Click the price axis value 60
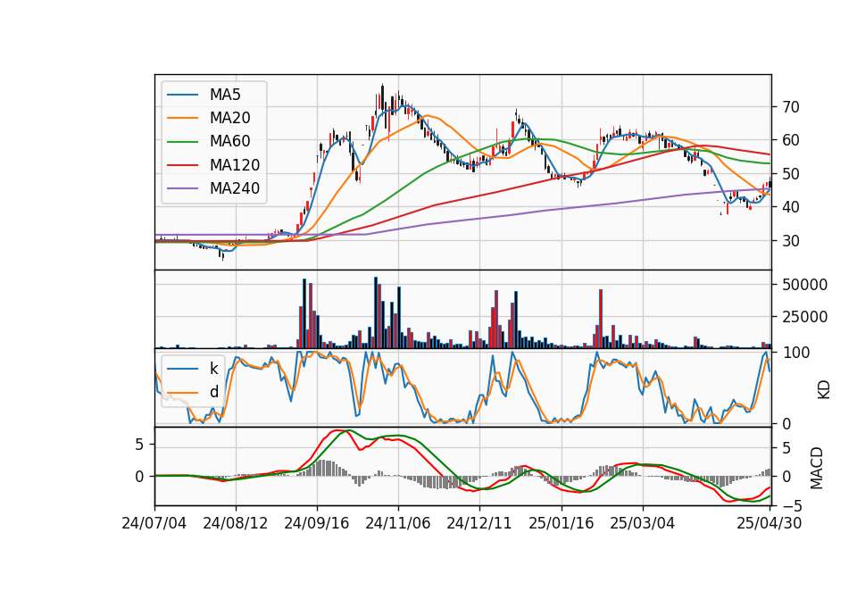This screenshot has width=857, height=616. tap(790, 140)
